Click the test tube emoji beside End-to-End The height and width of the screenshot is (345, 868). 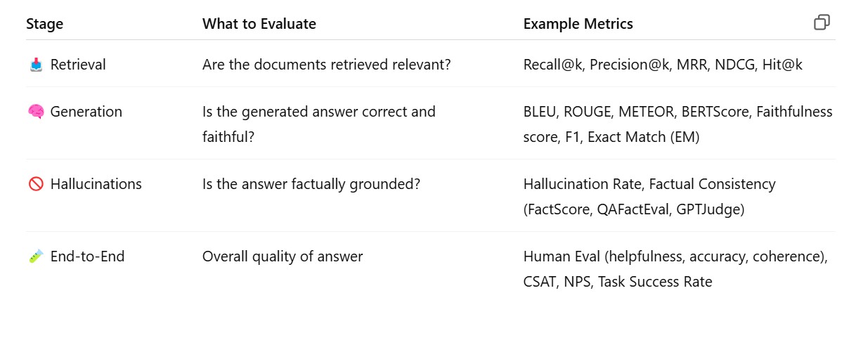pos(36,257)
